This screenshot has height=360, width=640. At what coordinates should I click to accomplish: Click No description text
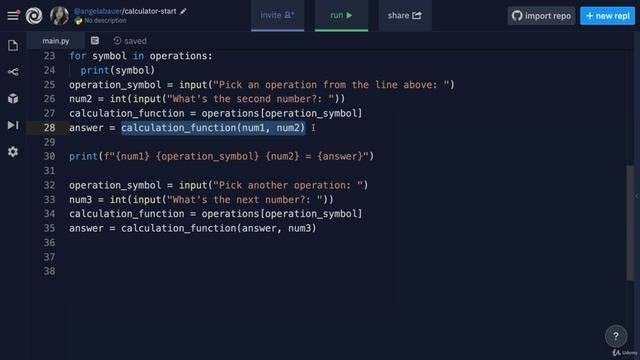[105, 20]
